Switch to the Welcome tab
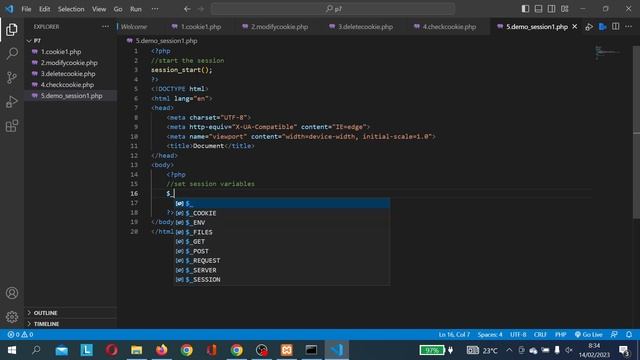 pos(134,27)
